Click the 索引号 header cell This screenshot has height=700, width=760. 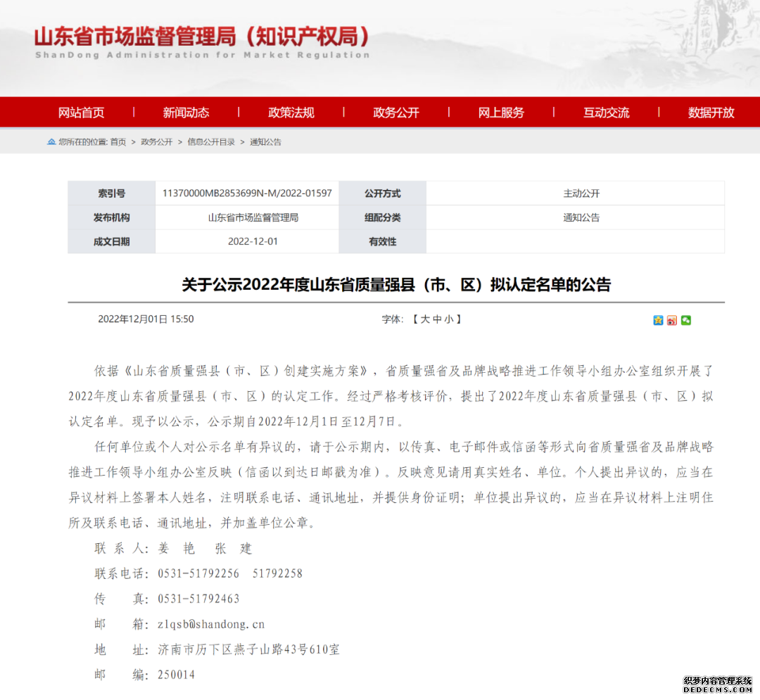point(111,193)
